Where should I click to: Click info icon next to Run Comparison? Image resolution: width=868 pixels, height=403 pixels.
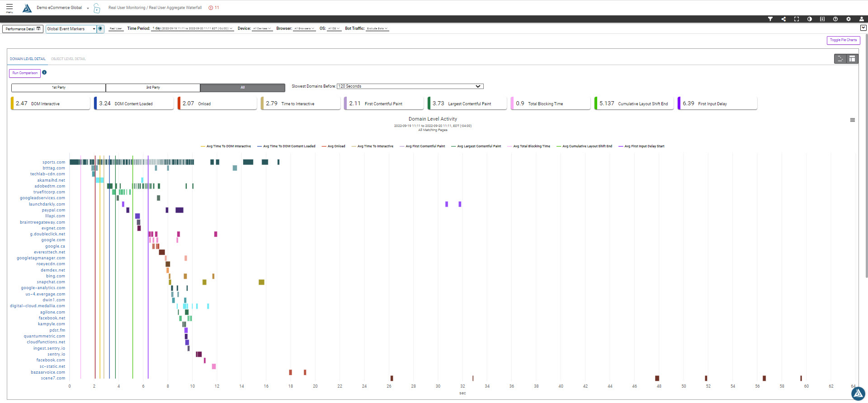44,72
